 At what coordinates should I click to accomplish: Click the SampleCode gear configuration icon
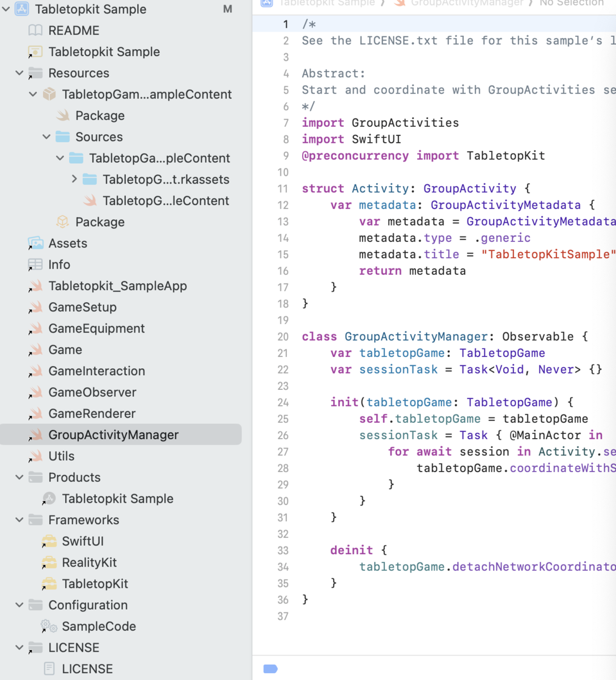click(x=49, y=626)
